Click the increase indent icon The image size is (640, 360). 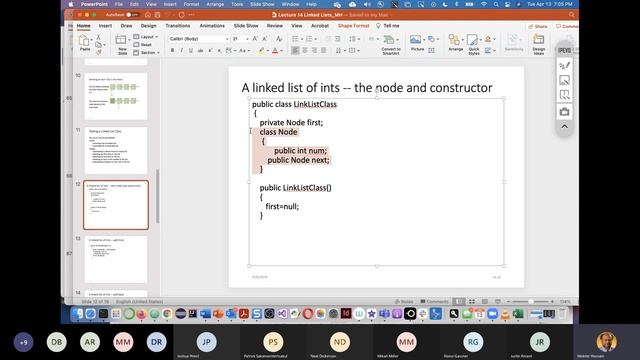(338, 39)
